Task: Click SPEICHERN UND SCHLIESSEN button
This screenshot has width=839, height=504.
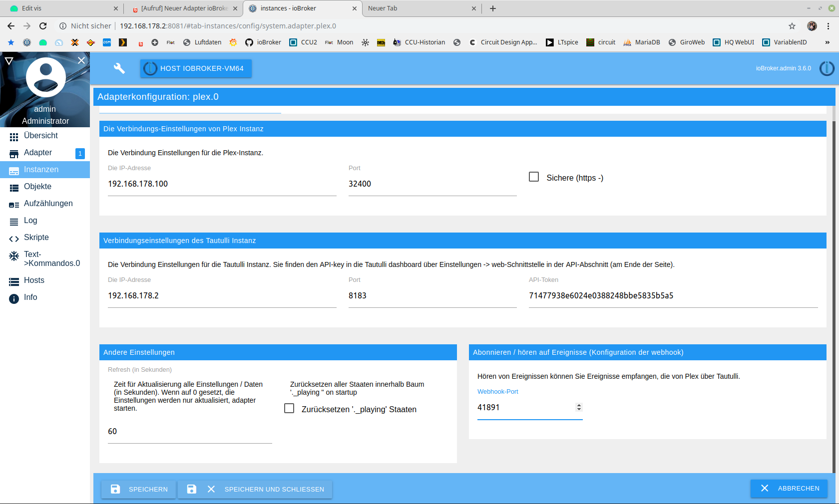Action: [x=255, y=489]
